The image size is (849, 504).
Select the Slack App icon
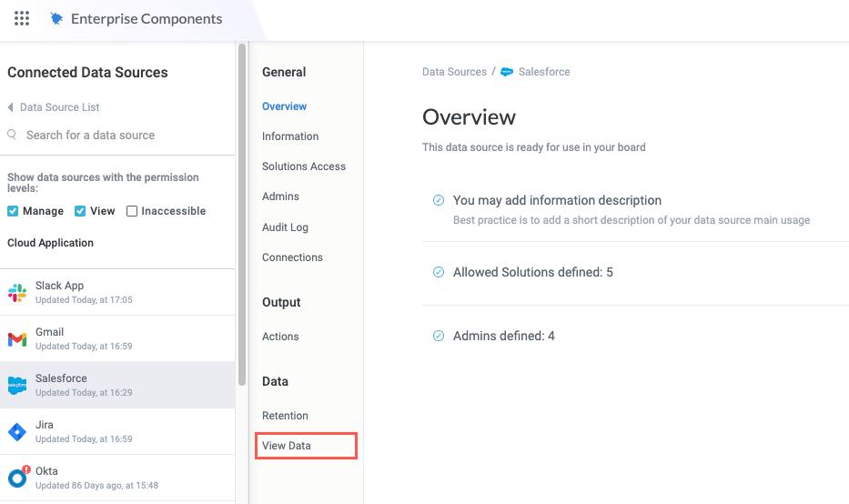click(17, 293)
